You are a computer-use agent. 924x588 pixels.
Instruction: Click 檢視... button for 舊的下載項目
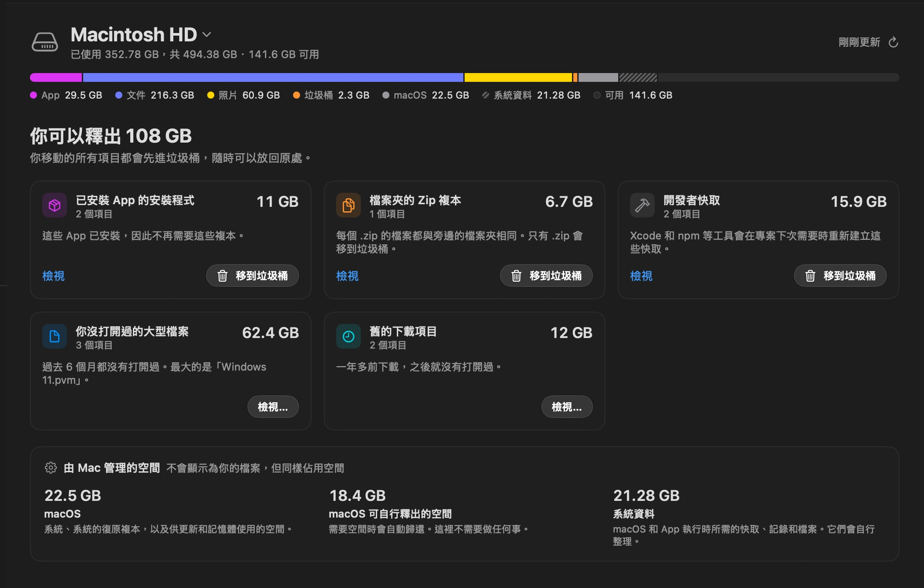click(x=567, y=407)
